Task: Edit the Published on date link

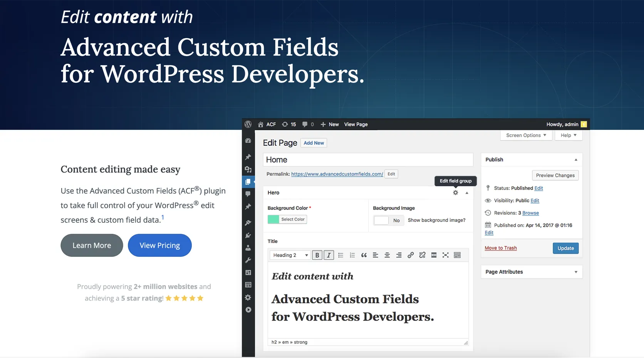Action: click(x=489, y=233)
